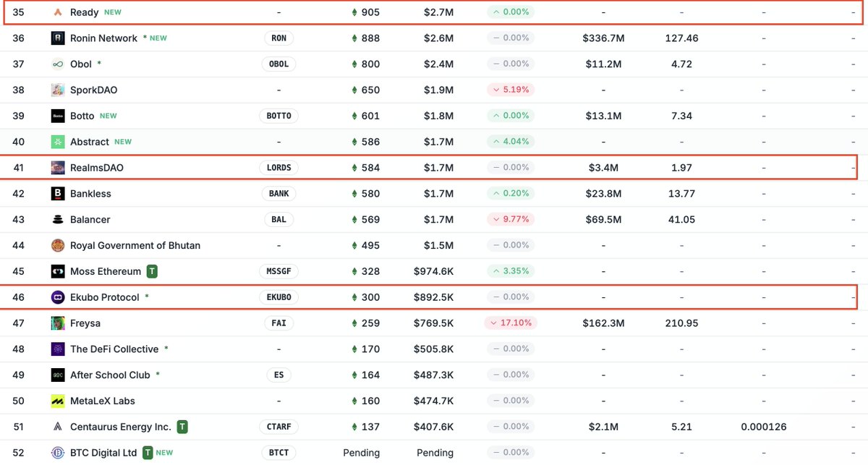Image resolution: width=868 pixels, height=465 pixels.
Task: Click the Abstract logo icon
Action: (58, 142)
